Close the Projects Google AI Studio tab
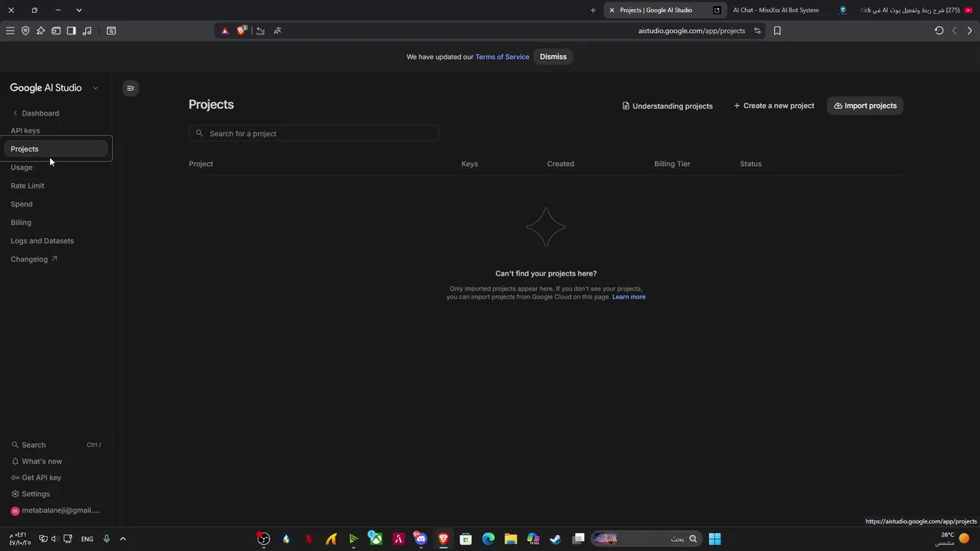 pyautogui.click(x=612, y=10)
